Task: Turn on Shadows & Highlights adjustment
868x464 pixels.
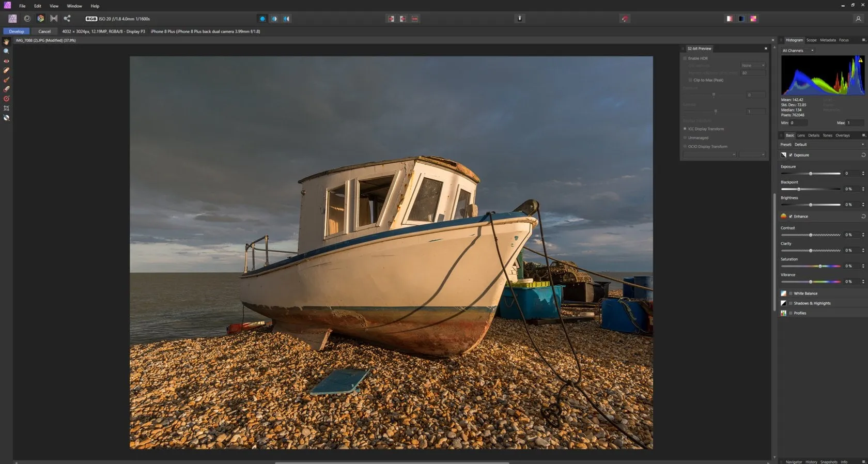Action: (x=791, y=303)
